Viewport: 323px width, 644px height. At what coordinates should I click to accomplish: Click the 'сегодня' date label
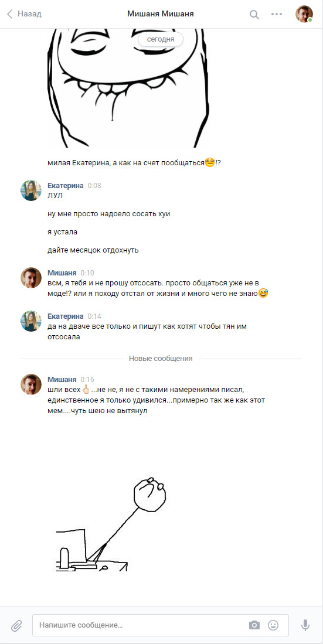tap(161, 39)
